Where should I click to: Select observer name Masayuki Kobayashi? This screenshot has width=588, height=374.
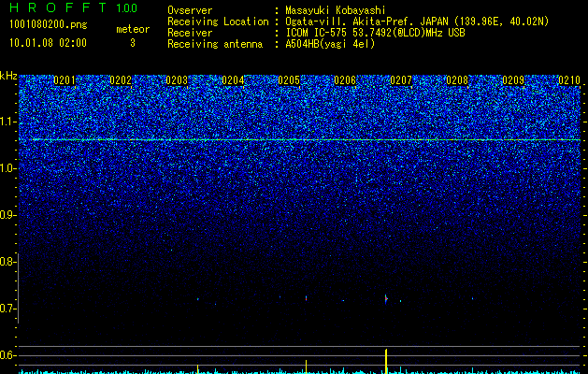click(336, 10)
